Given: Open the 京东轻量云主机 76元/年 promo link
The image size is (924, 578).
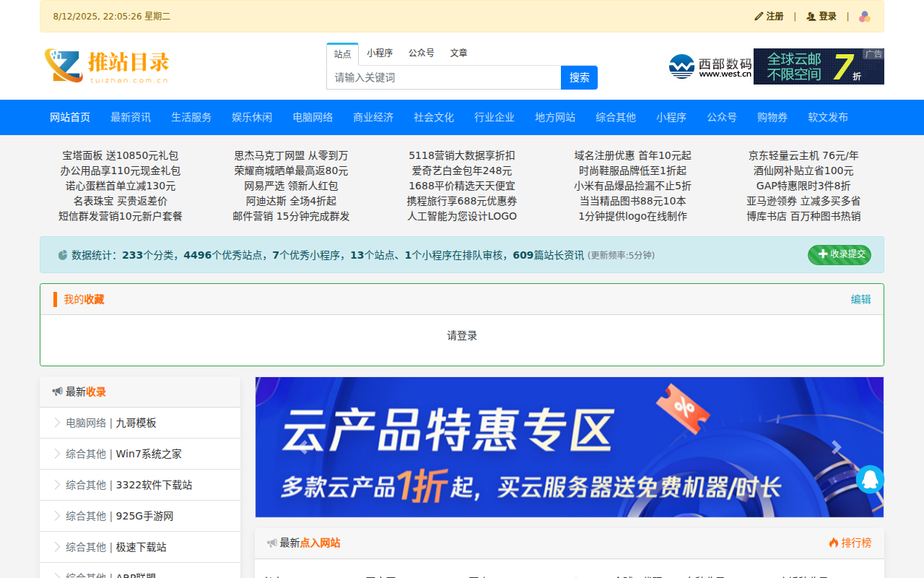Looking at the screenshot, I should click(x=803, y=155).
